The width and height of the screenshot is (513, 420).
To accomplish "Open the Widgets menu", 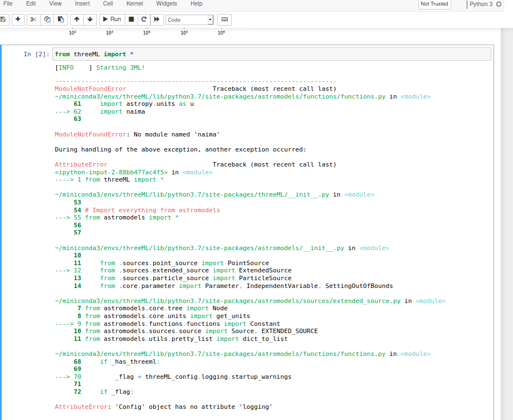I will pos(167,4).
